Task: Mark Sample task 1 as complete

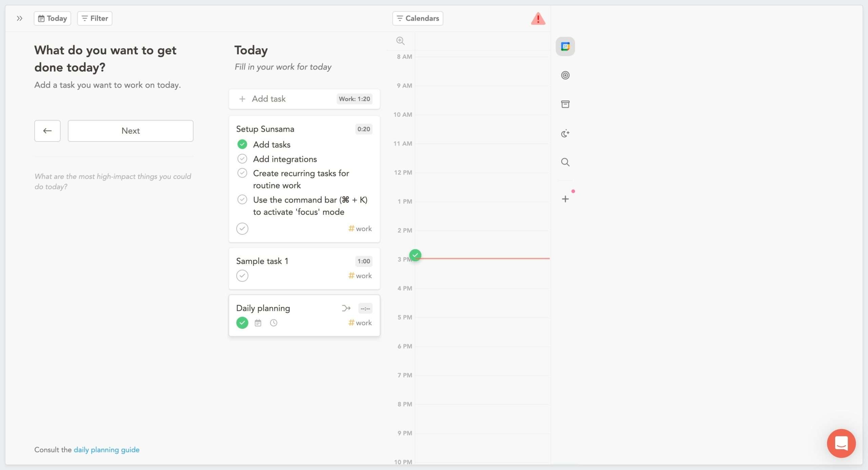Action: click(242, 276)
